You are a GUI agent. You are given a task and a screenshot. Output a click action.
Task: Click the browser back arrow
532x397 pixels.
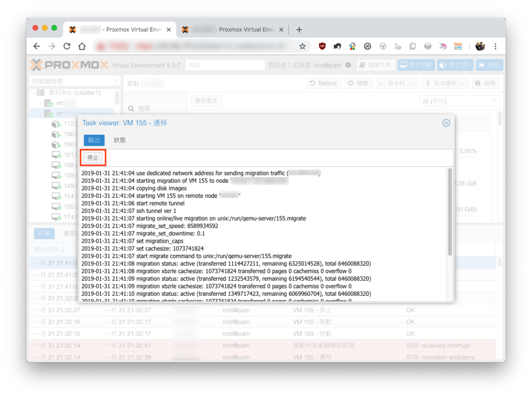coord(37,47)
